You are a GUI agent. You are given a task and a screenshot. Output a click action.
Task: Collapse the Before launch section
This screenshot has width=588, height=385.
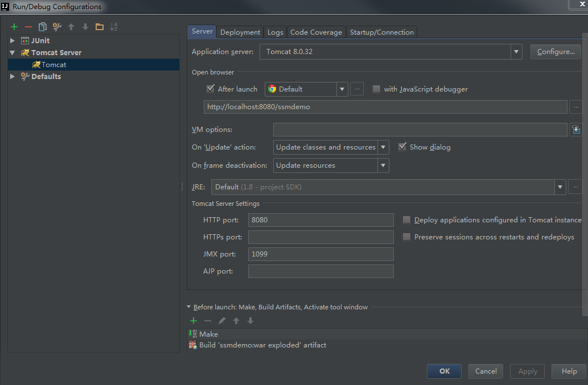pyautogui.click(x=188, y=307)
